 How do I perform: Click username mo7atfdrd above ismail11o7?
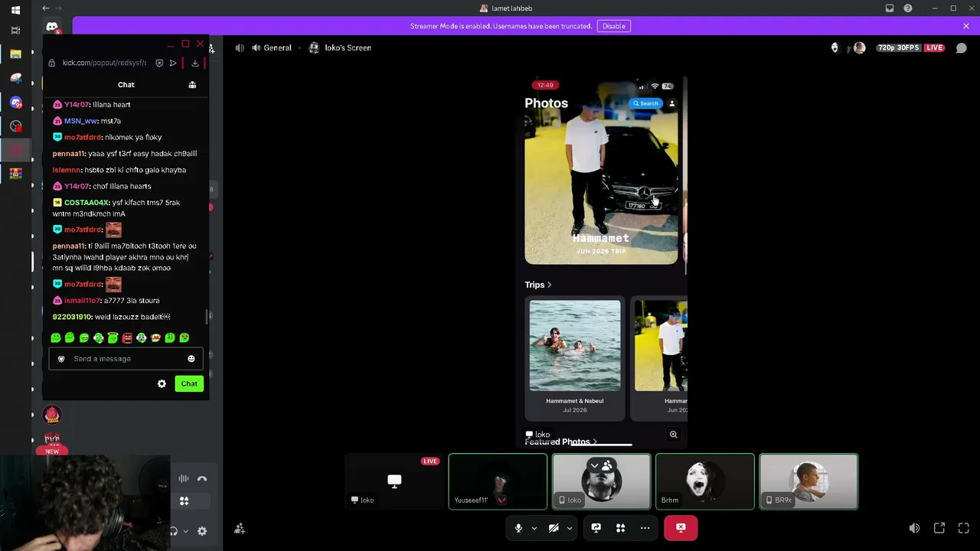(x=83, y=285)
